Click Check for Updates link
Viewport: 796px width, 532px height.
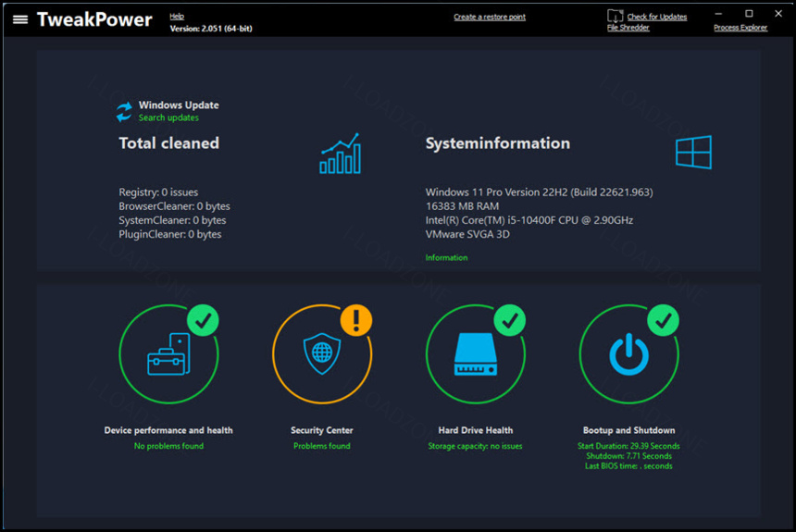(x=657, y=17)
